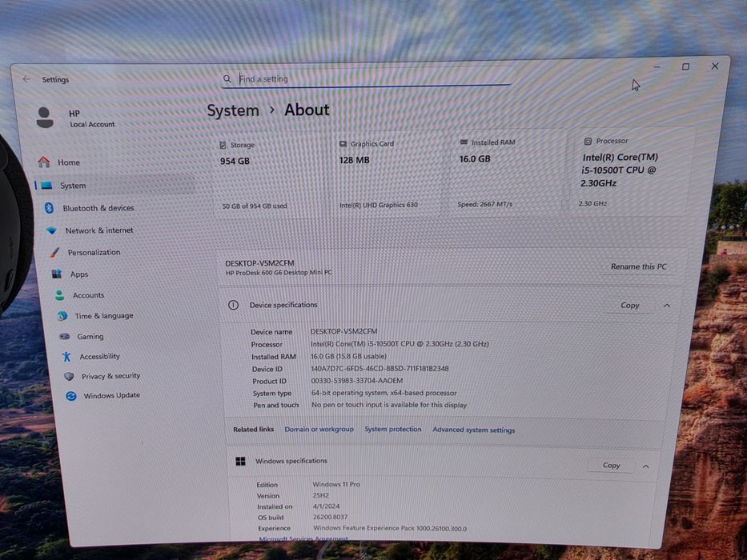Select the i5-10500T processor card text
747x560 pixels.
(620, 170)
